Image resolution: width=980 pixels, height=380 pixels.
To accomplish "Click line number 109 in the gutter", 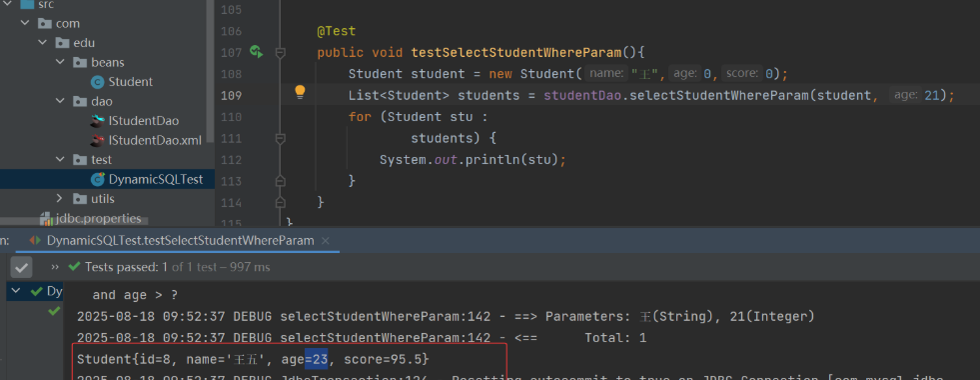I will coord(232,95).
